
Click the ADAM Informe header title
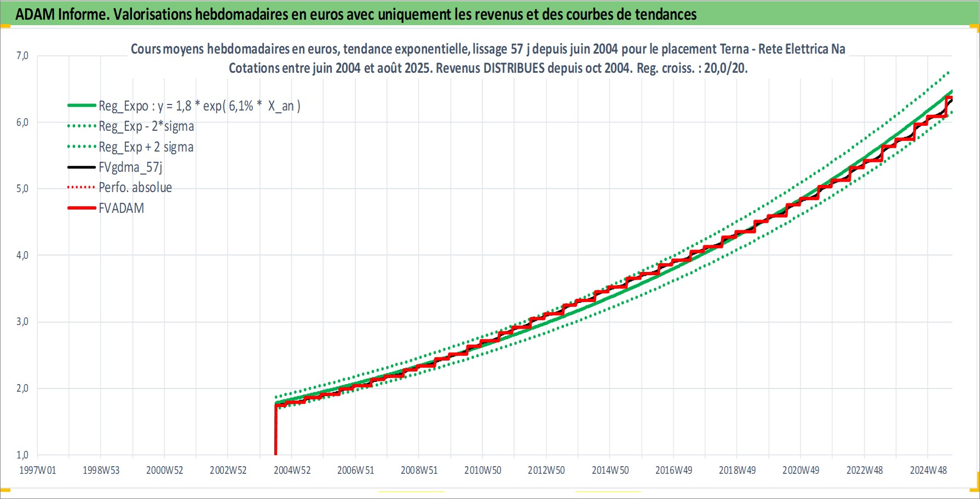[356, 14]
